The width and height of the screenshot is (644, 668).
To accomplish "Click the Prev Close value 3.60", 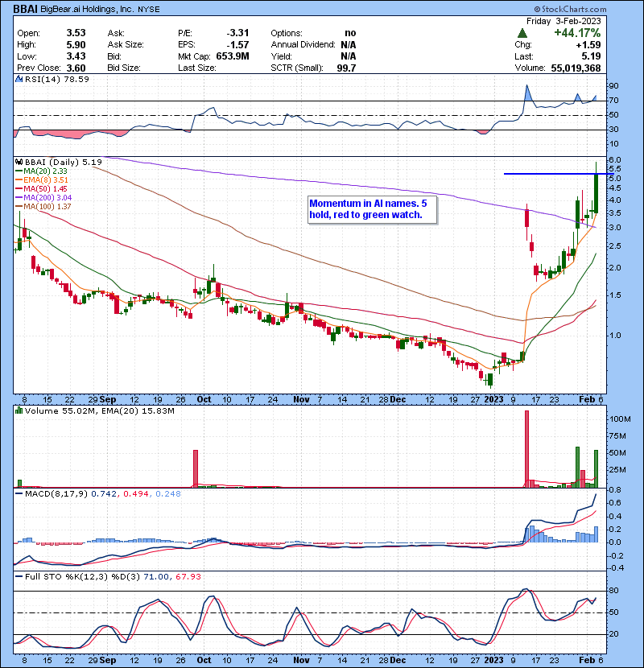I will point(76,68).
